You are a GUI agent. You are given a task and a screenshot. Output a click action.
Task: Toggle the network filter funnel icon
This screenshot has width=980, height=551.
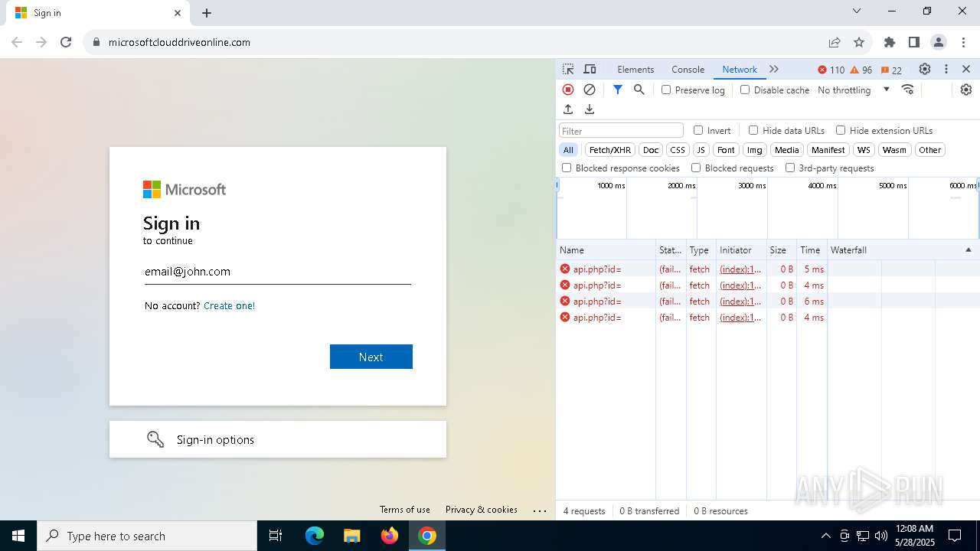(x=618, y=90)
